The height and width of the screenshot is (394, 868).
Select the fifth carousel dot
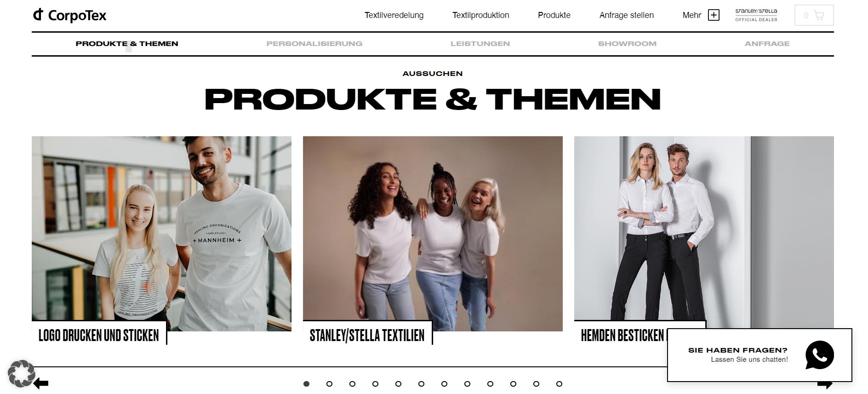click(398, 384)
